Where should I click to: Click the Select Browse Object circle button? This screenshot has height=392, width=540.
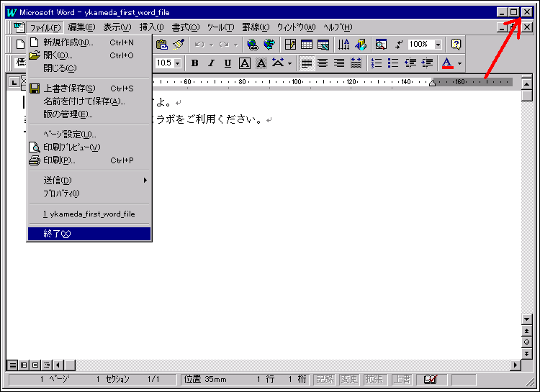526,342
